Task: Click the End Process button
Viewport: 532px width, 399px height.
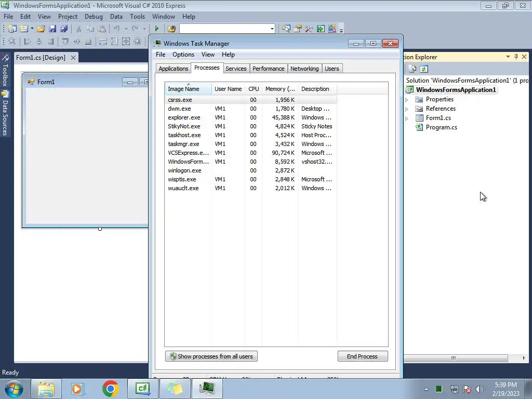Action: (362, 356)
